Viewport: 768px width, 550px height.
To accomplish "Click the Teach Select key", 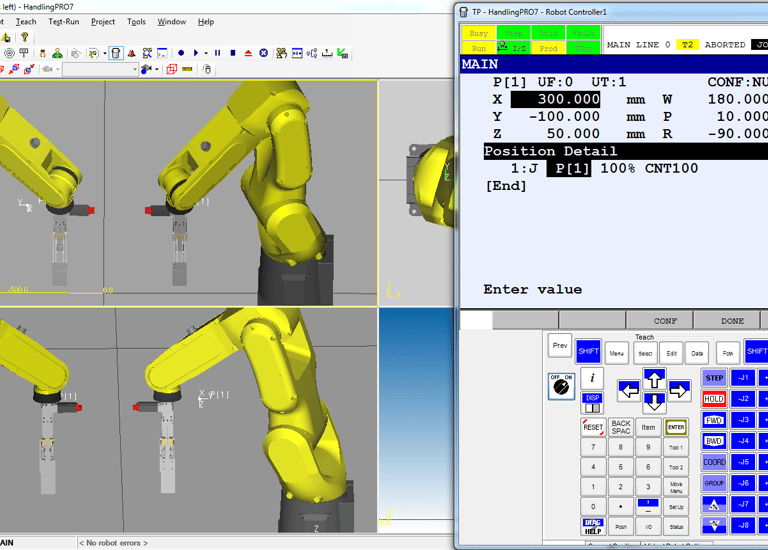I will tap(645, 353).
